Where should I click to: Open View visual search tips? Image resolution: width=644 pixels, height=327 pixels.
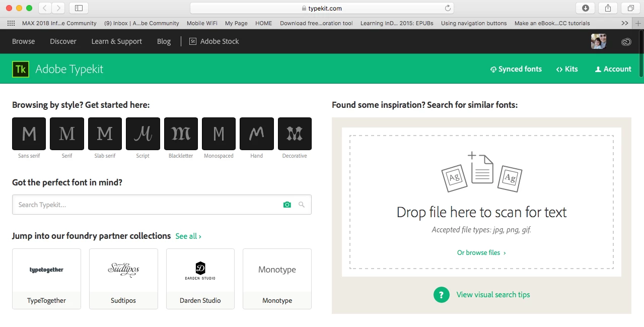493,295
